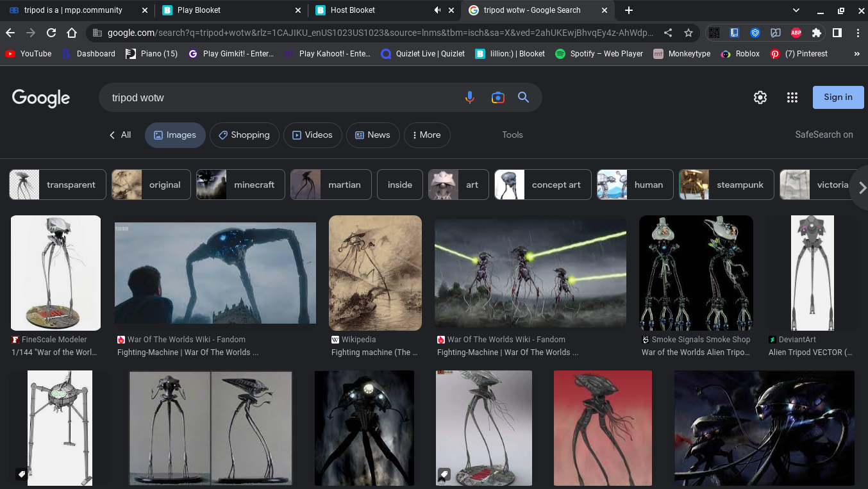
Task: Open the Dashboard bookmark
Action: (88, 54)
